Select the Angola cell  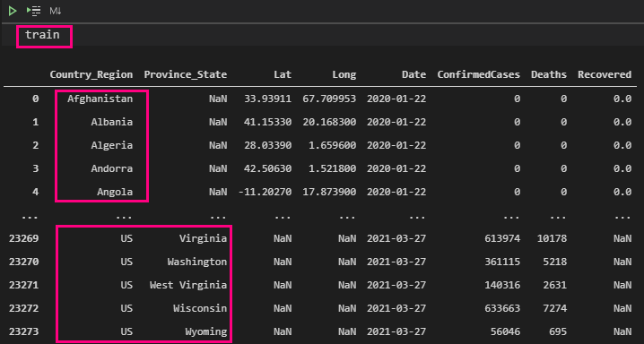coord(115,192)
